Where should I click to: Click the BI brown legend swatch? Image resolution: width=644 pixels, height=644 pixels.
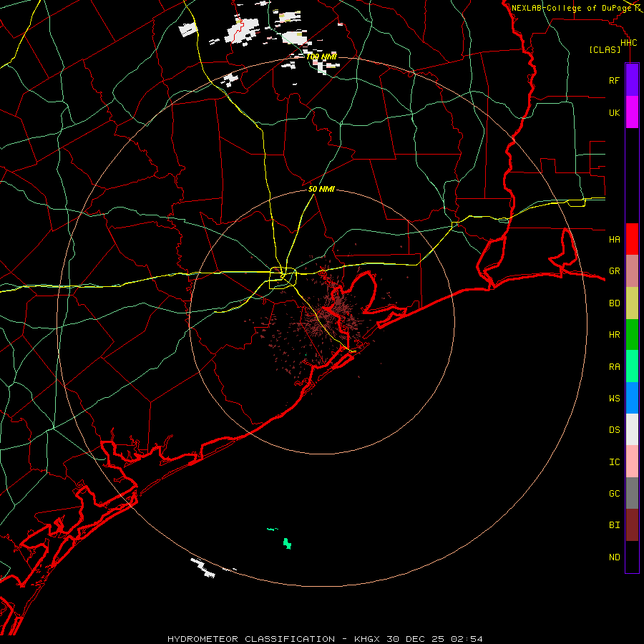tap(632, 525)
